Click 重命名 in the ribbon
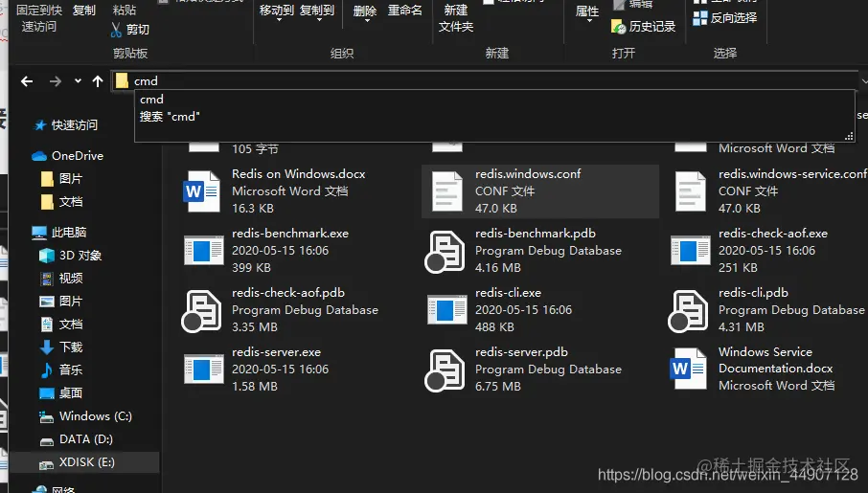Image resolution: width=868 pixels, height=493 pixels. pyautogui.click(x=404, y=11)
